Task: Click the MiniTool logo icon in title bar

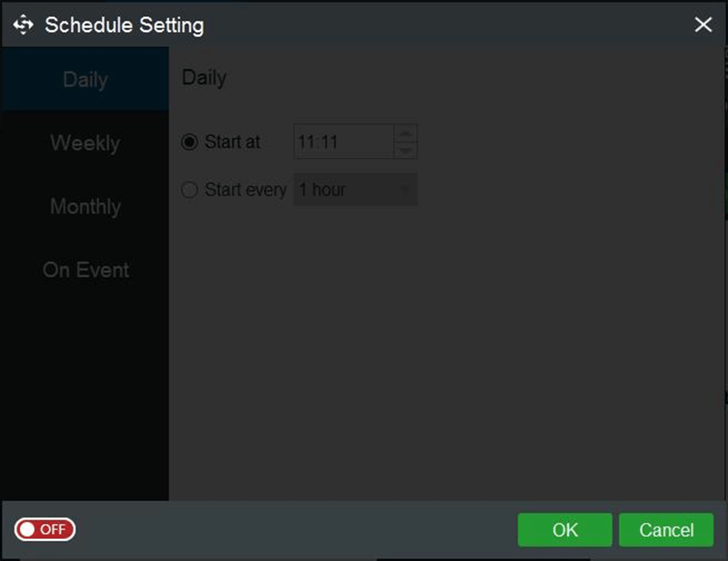Action: click(23, 25)
